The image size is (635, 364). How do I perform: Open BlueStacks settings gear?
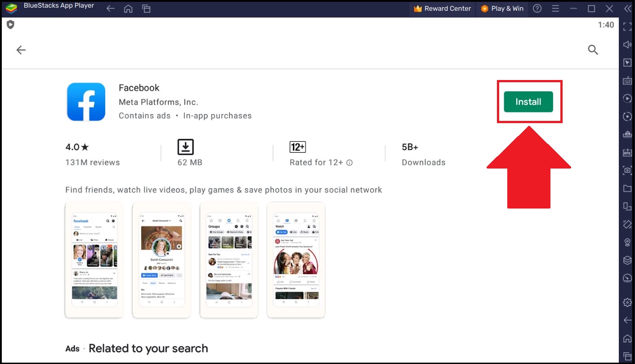tap(627, 302)
